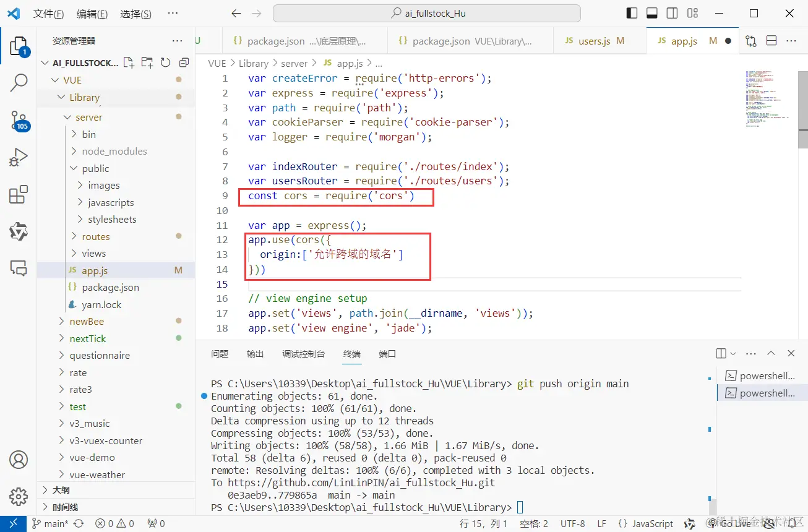The width and height of the screenshot is (808, 532).
Task: Click the main* branch in status bar
Action: (x=50, y=523)
